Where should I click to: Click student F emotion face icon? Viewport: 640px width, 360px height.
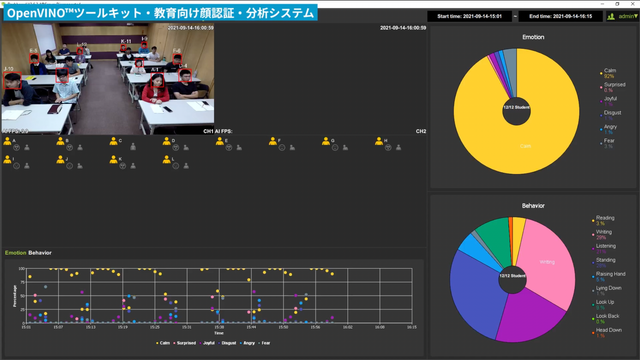pyautogui.click(x=282, y=147)
